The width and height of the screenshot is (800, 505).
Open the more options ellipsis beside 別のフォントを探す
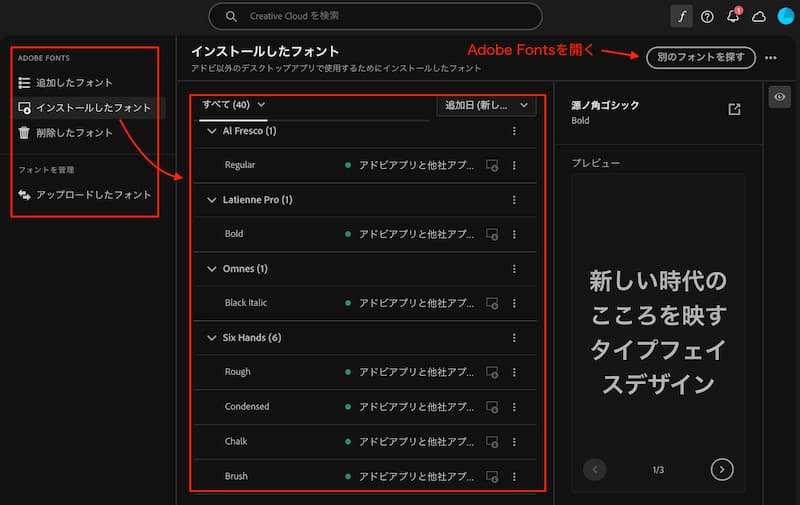pyautogui.click(x=771, y=58)
